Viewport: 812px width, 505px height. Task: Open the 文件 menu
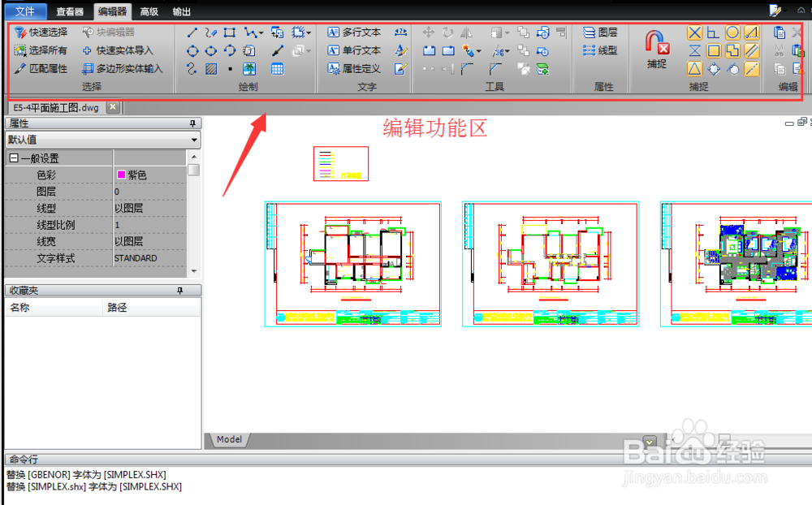[x=25, y=11]
